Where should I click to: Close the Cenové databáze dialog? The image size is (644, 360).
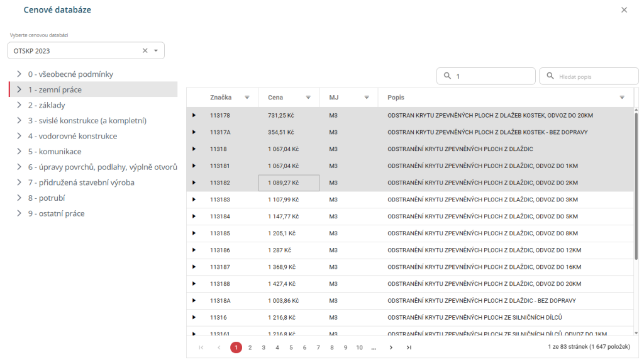click(x=624, y=10)
